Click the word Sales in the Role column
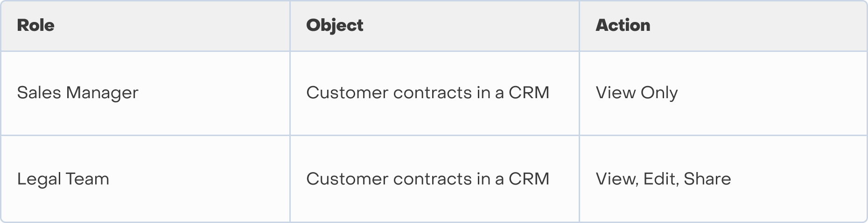The image size is (868, 223). pyautogui.click(x=39, y=93)
